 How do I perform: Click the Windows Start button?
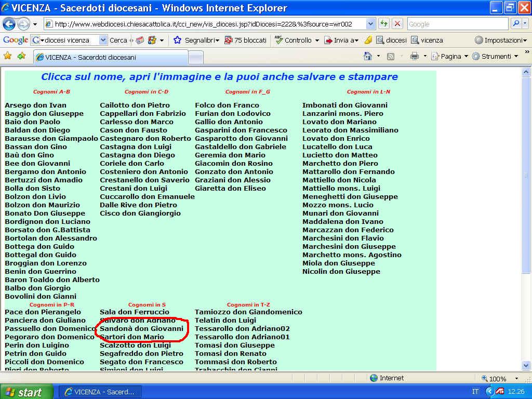click(x=26, y=392)
